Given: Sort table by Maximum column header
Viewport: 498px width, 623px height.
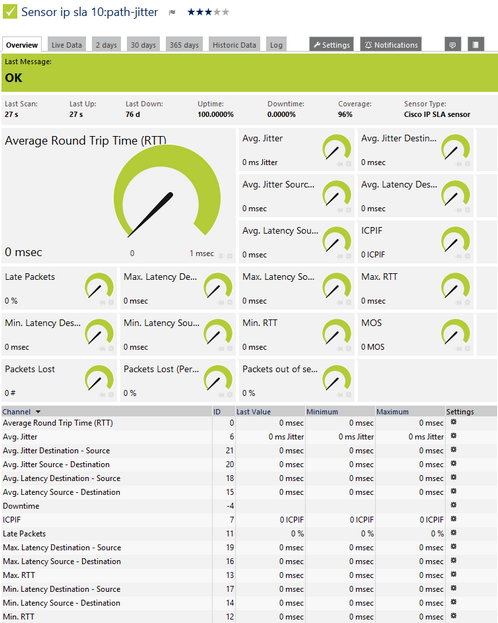Looking at the screenshot, I should click(x=393, y=412).
